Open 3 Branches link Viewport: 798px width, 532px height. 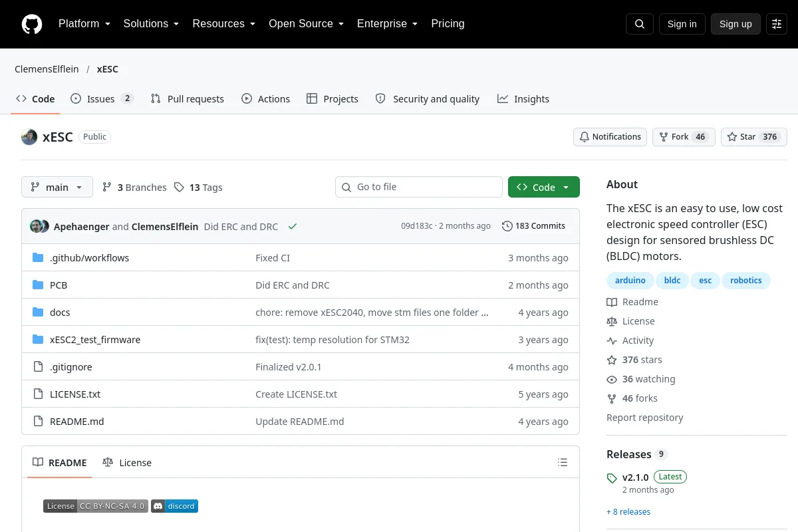pos(134,188)
